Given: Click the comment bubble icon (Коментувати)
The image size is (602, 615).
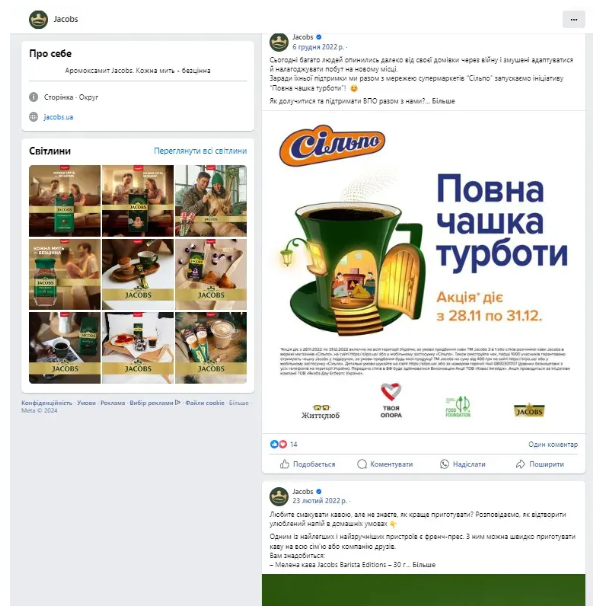Looking at the screenshot, I should (362, 464).
